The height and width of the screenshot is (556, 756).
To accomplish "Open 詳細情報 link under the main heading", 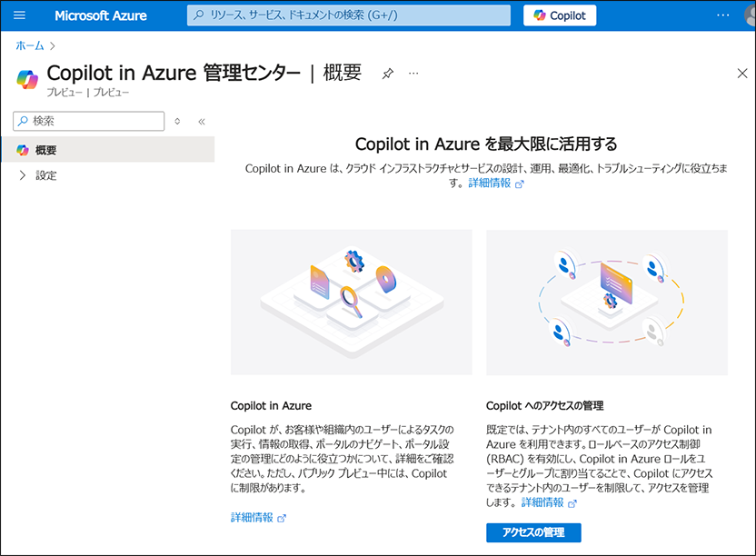I will tap(495, 184).
